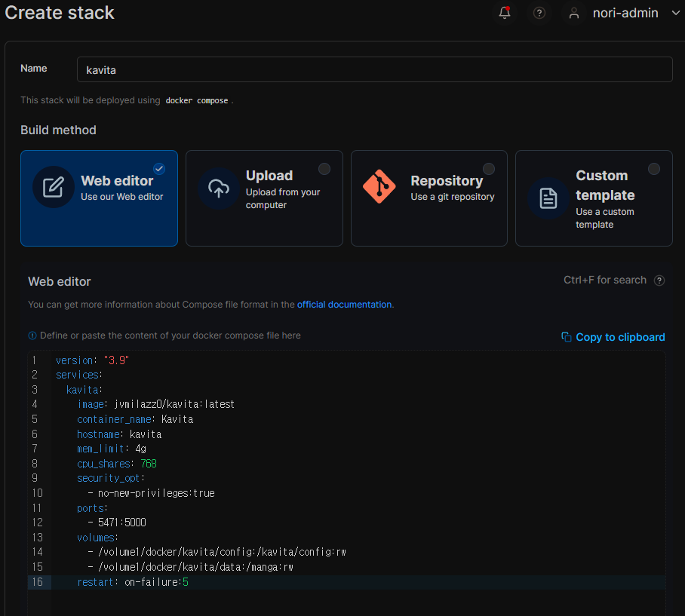Click line 16 restart policy in editor

click(x=132, y=582)
